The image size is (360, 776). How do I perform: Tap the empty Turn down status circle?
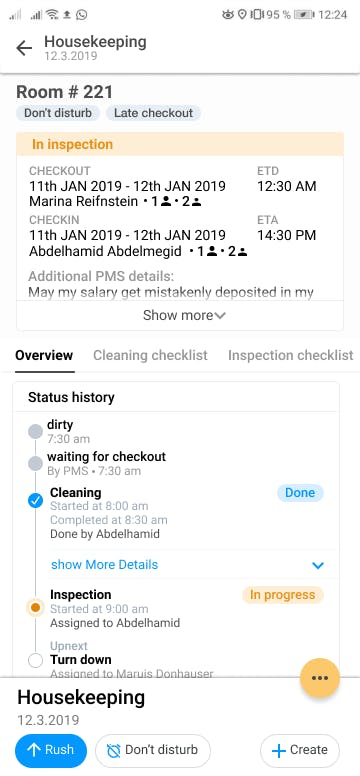[x=35, y=661]
